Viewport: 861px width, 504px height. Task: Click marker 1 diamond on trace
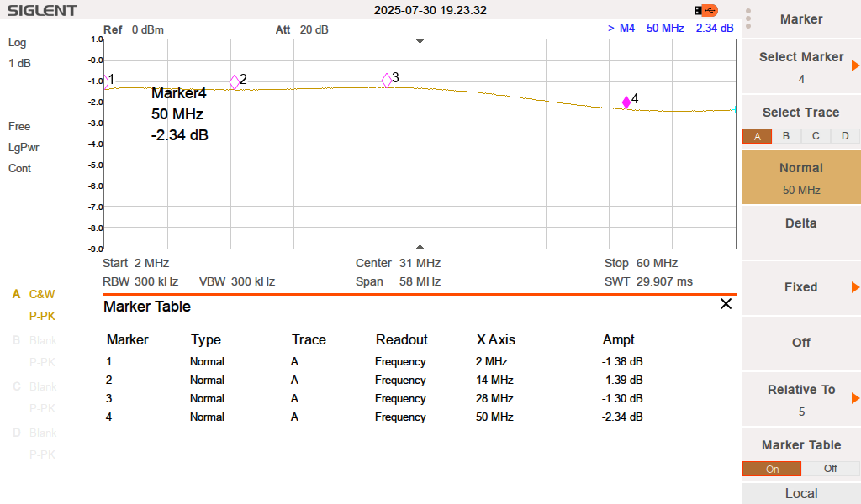coord(106,82)
